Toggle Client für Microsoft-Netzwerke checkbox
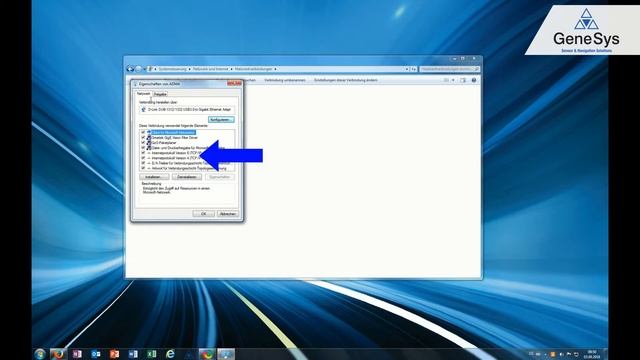 click(143, 132)
